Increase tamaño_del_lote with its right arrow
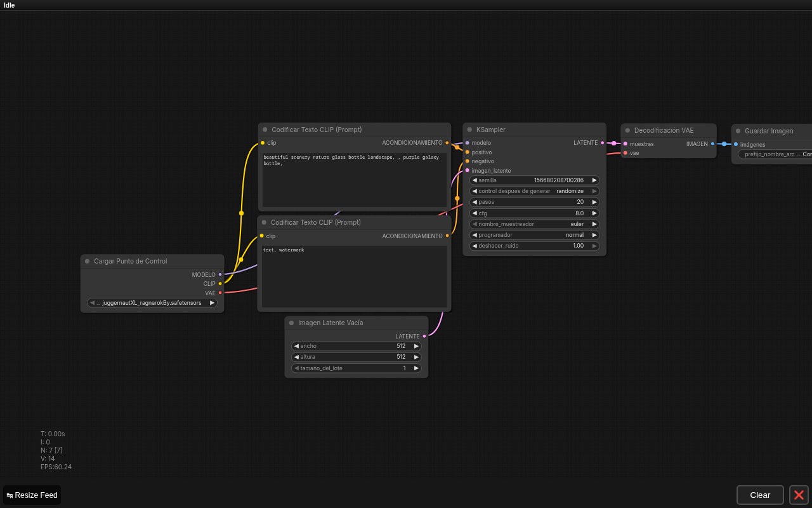This screenshot has width=812, height=508. click(416, 368)
